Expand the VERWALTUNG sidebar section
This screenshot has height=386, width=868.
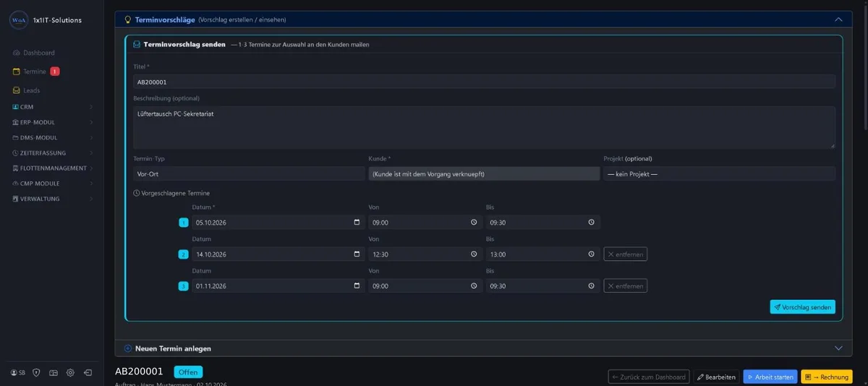(x=52, y=199)
